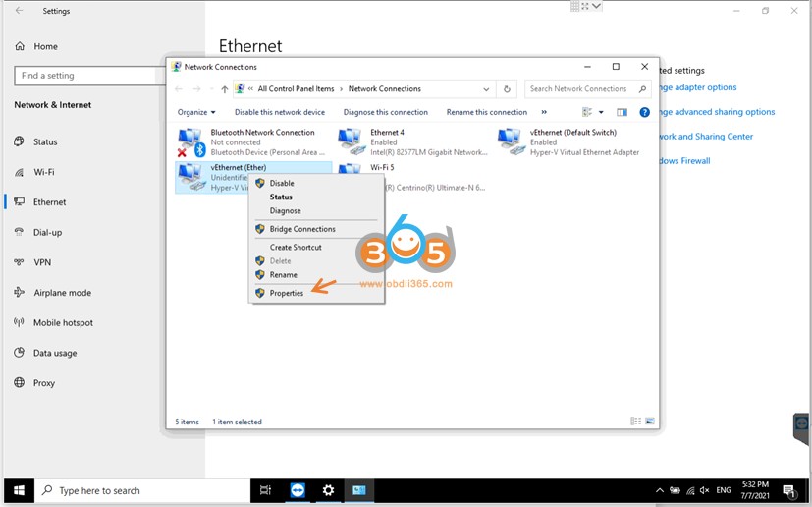Choose Bridge Connections menu entry
812x507 pixels.
pyautogui.click(x=301, y=229)
